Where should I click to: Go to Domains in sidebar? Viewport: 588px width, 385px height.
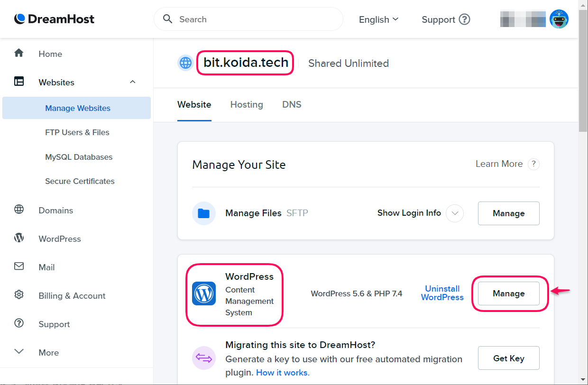[x=56, y=211]
